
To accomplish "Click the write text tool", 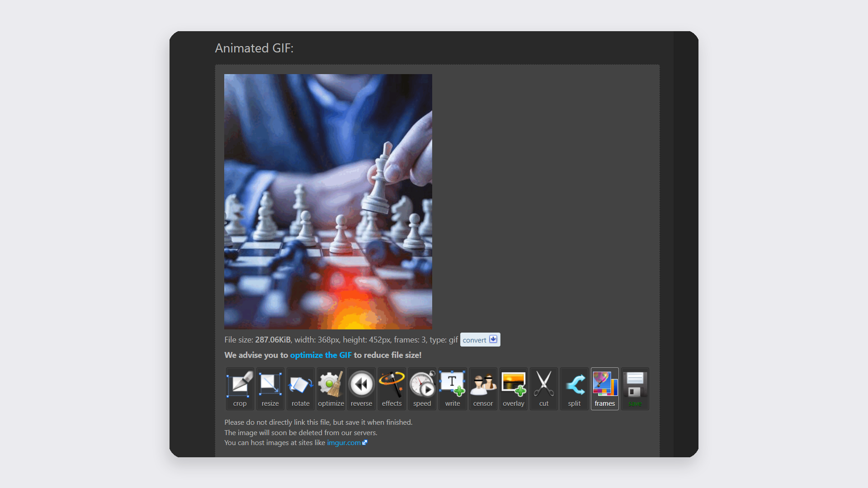I will [452, 388].
